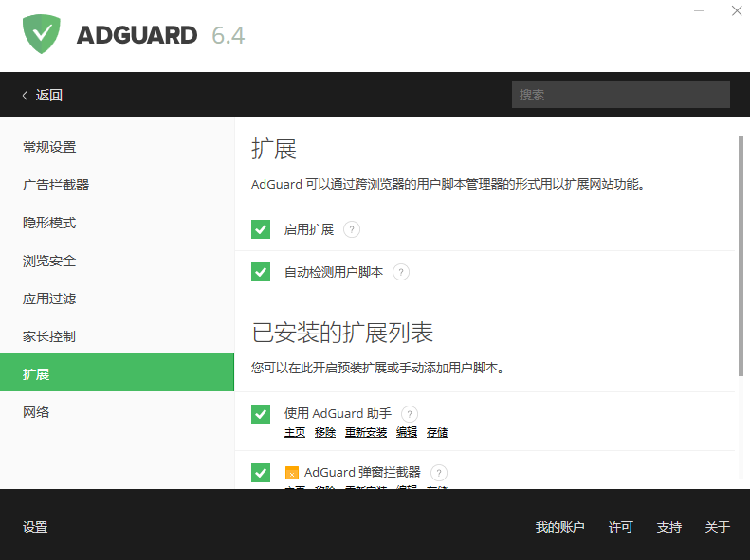Screen dimensions: 750x560
Task: Click the help icon next to AdGuard 弹窗拦截器
Action: 439,473
